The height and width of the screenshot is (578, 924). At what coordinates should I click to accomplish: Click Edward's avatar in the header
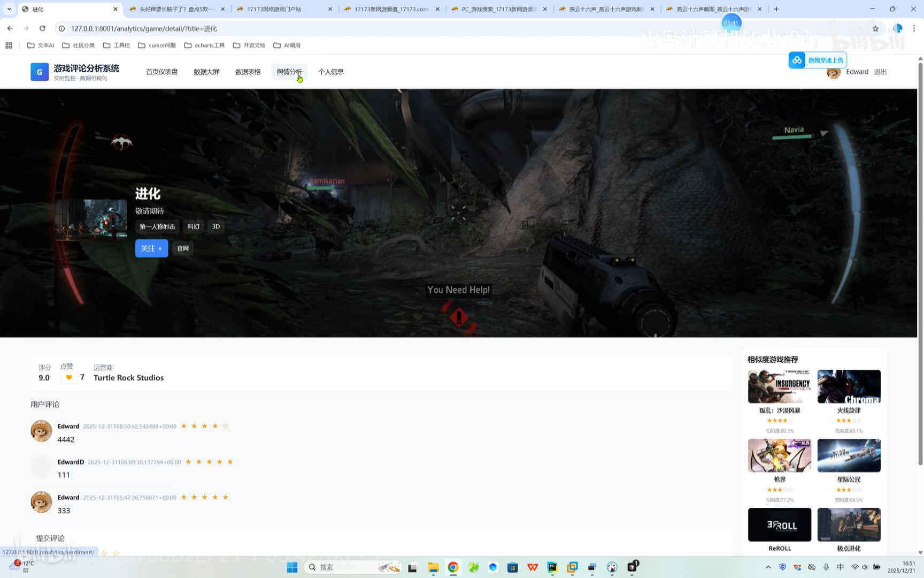[x=833, y=73]
